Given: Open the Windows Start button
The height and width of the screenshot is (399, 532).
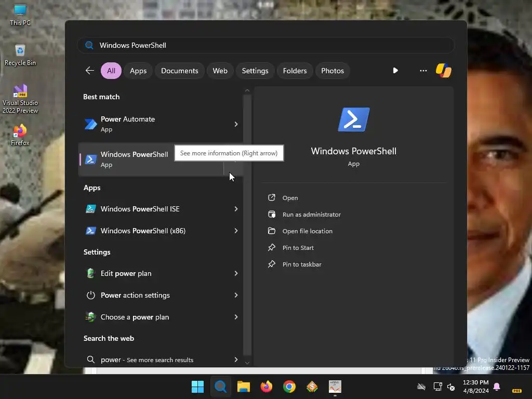Looking at the screenshot, I should tap(197, 387).
